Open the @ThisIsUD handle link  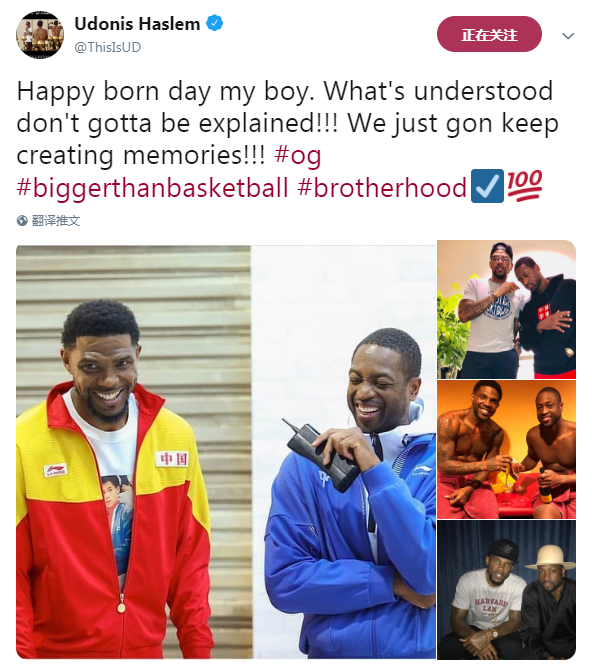107,47
